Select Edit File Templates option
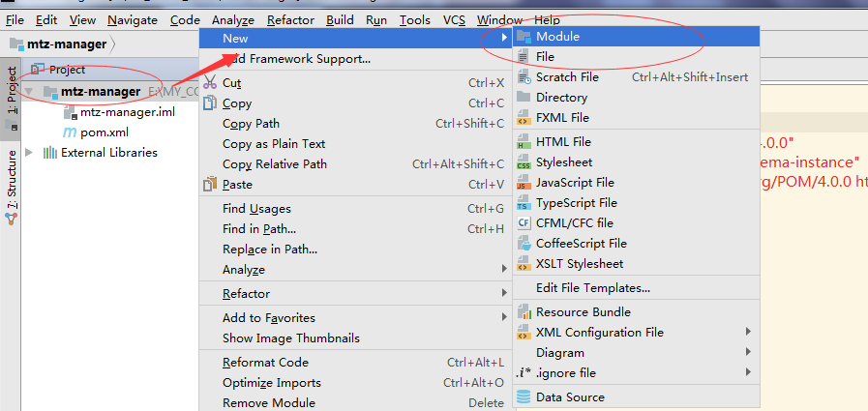Image resolution: width=868 pixels, height=411 pixels. coord(592,287)
